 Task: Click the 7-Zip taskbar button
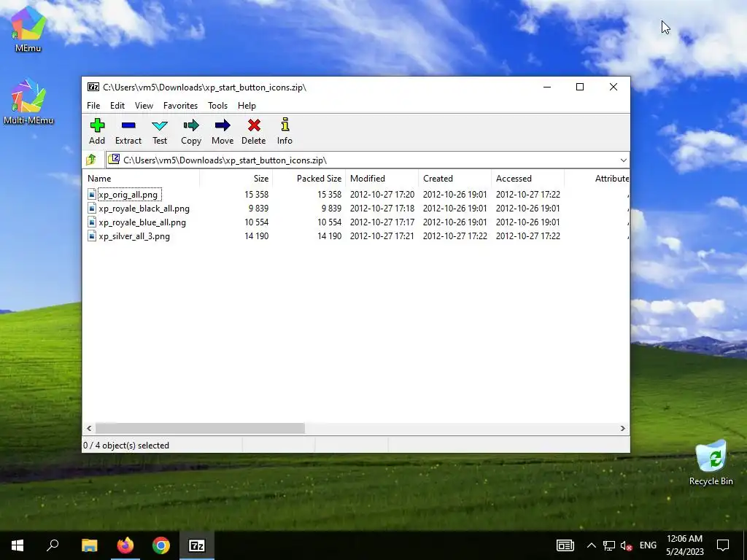197,545
